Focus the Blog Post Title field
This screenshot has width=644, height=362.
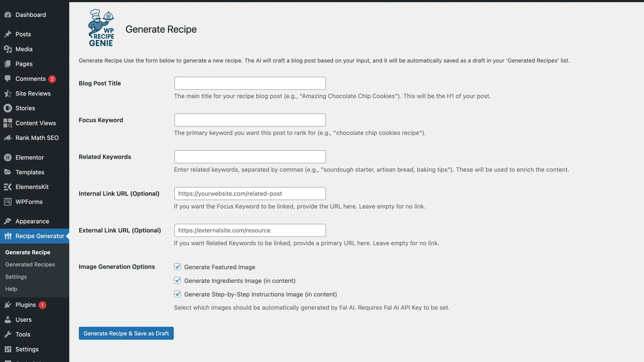click(x=250, y=83)
